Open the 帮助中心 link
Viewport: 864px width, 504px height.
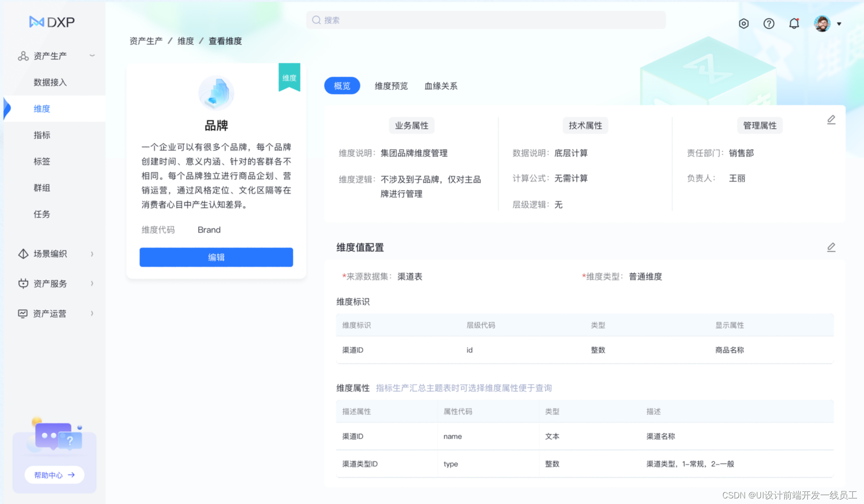[x=54, y=475]
